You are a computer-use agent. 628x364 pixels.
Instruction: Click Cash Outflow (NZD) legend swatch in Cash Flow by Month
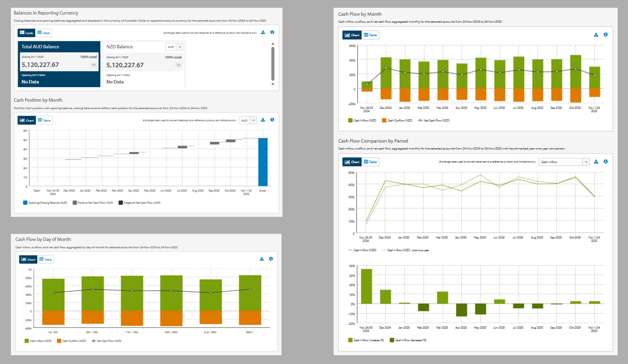(x=384, y=120)
